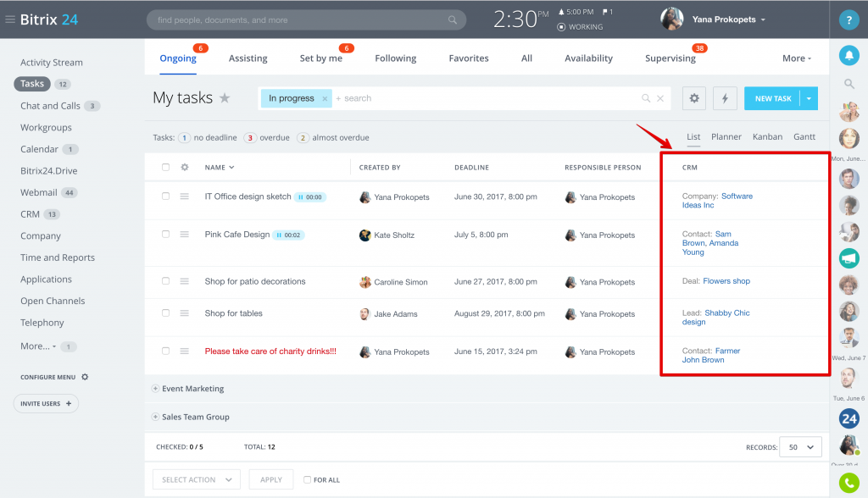This screenshot has height=498, width=868.
Task: Switch to the Following tab
Action: (395, 58)
